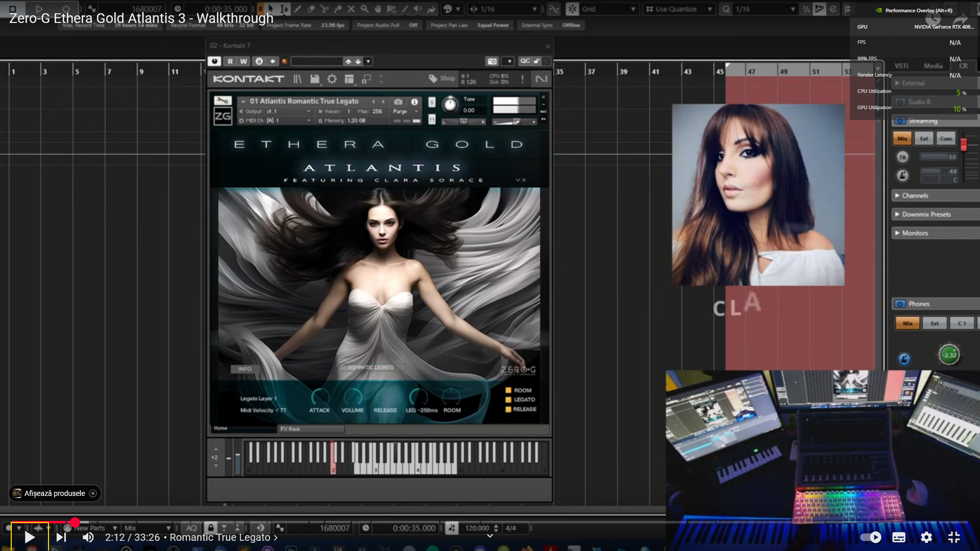The width and height of the screenshot is (980, 551).
Task: Click plugin preset name field
Action: click(x=316, y=61)
